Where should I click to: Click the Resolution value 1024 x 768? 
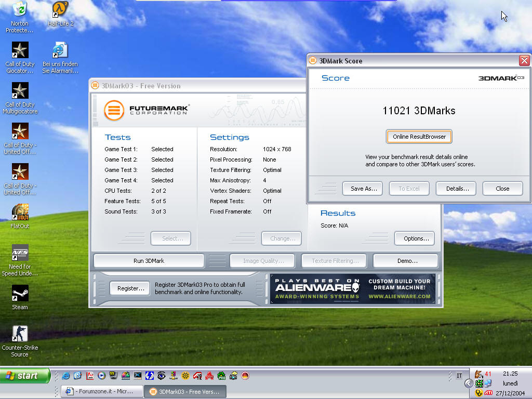click(277, 149)
